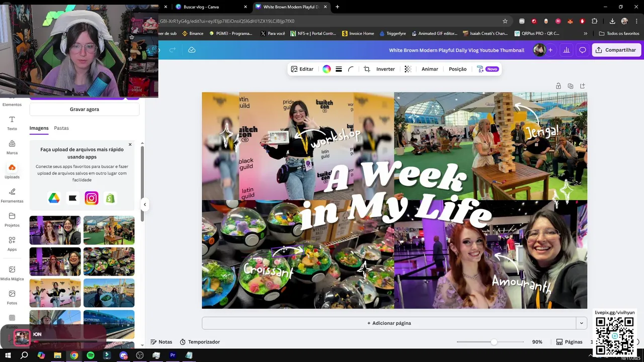This screenshot has height=362, width=644.
Task: Open the color picker rainbow circle
Action: (327, 69)
